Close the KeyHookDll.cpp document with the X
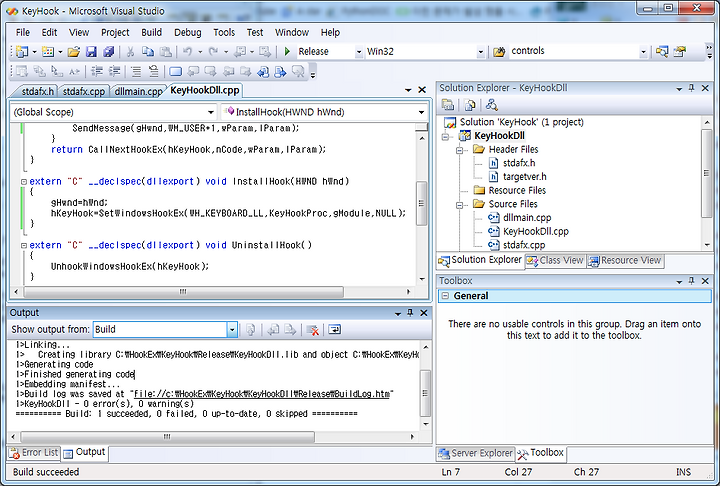Viewport: 720px width, 486px height. click(x=422, y=90)
